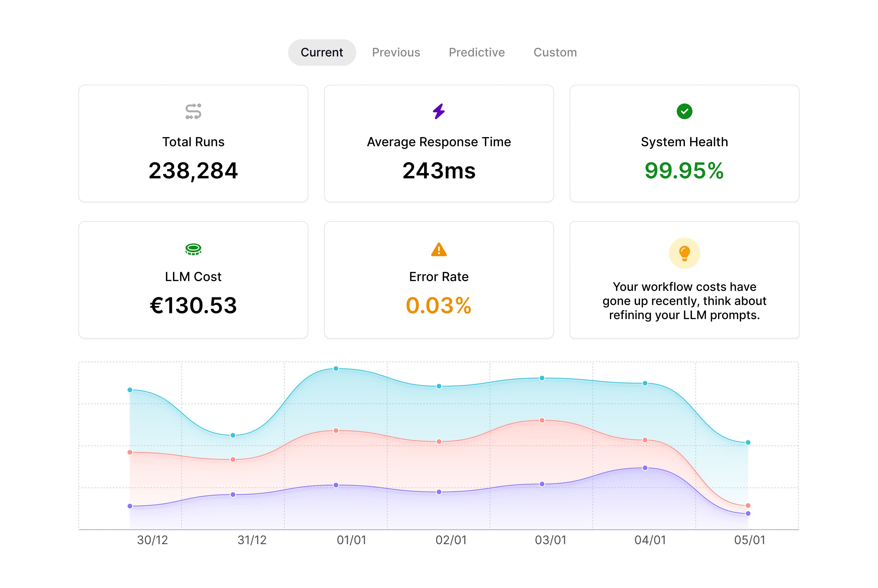The image size is (878, 588).
Task: Switch to the Previous tab
Action: 396,53
